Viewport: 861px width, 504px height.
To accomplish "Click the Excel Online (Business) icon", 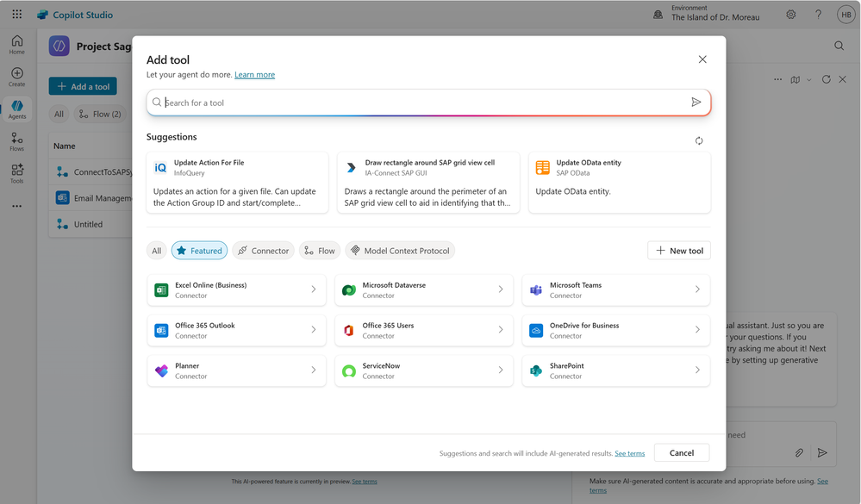I will (161, 289).
